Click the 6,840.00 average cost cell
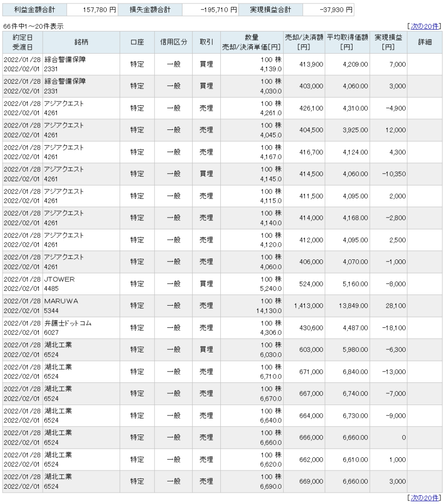This screenshot has width=443, height=504. (x=347, y=372)
